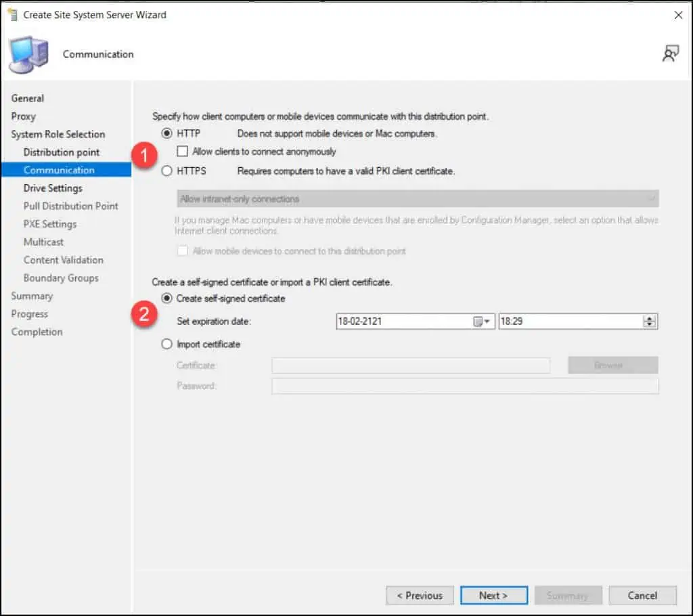Navigate to Pull Distribution Point step

point(70,206)
